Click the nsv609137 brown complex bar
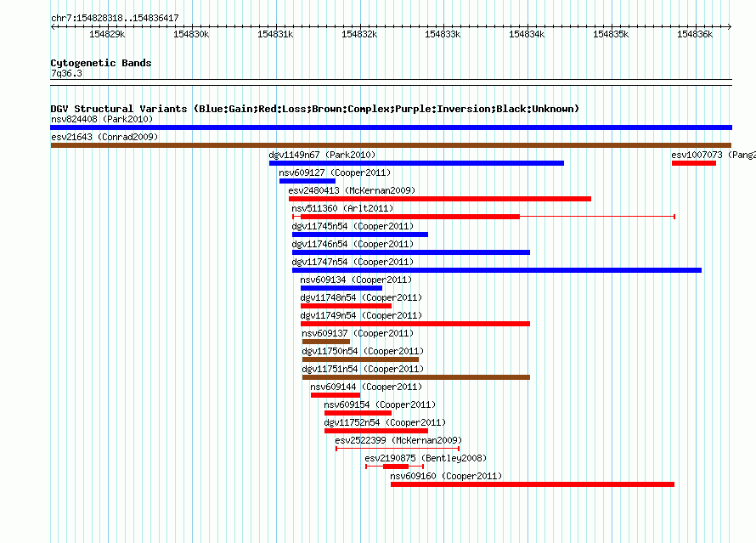The image size is (756, 543). (326, 342)
